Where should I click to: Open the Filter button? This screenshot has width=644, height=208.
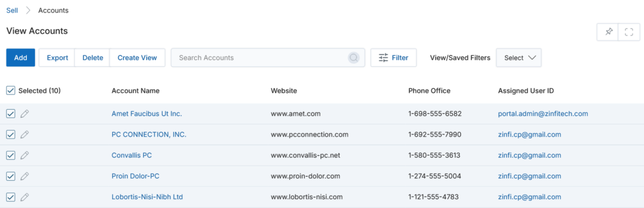tap(393, 58)
